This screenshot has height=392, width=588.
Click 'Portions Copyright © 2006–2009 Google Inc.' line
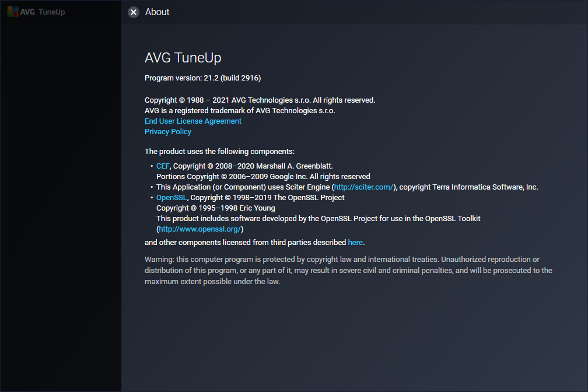click(x=263, y=177)
